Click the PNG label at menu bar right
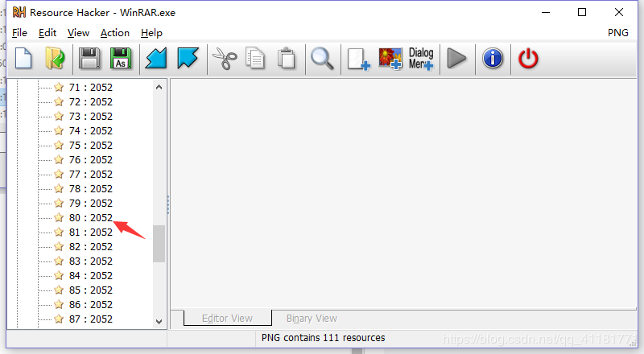The height and width of the screenshot is (354, 644). pos(618,33)
